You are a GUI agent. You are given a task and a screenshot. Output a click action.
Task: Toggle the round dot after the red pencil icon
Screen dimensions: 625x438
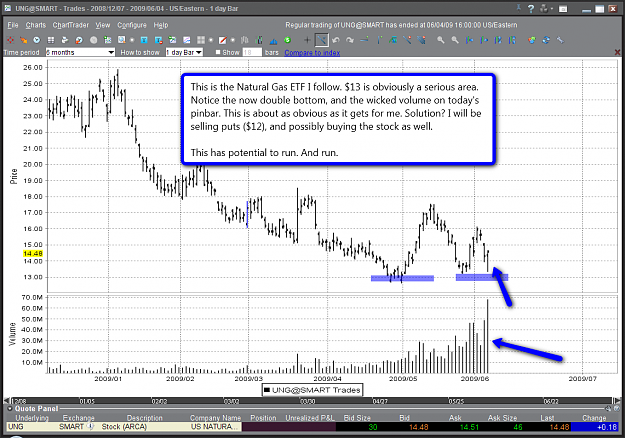pos(233,40)
